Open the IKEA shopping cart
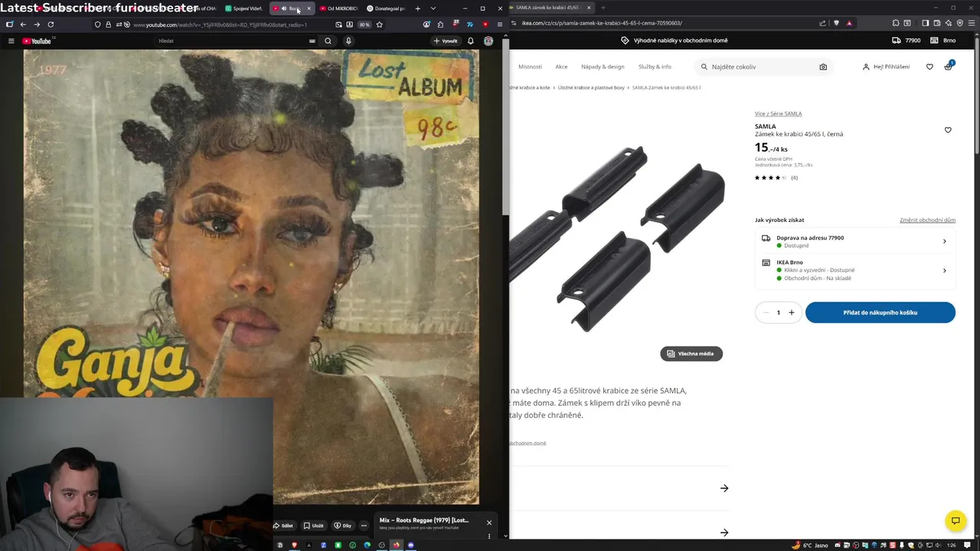 (x=948, y=67)
